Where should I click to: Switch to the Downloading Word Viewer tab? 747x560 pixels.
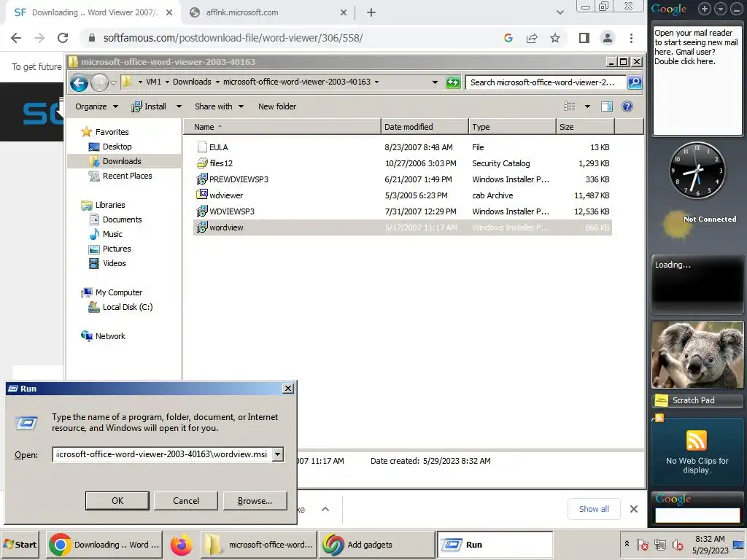93,12
